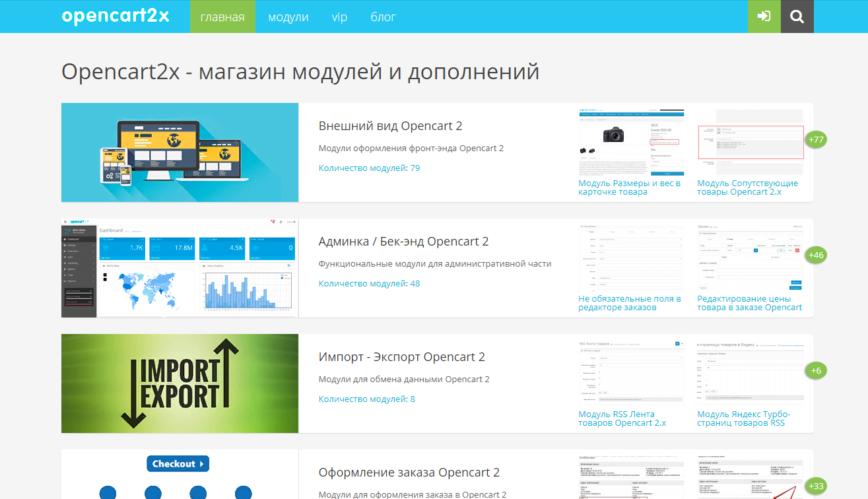Click Модуль RSS Лента товаров Opencart 2.x
868x499 pixels.
click(623, 418)
